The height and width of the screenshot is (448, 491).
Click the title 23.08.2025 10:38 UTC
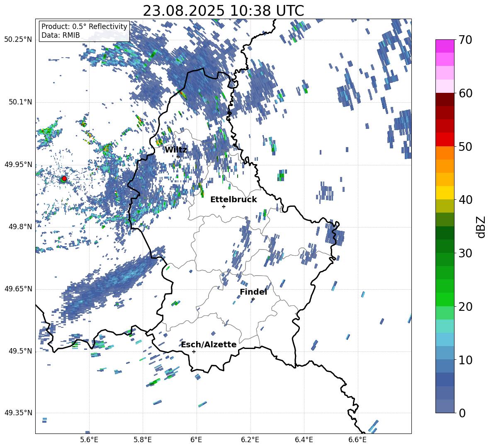[x=223, y=11]
